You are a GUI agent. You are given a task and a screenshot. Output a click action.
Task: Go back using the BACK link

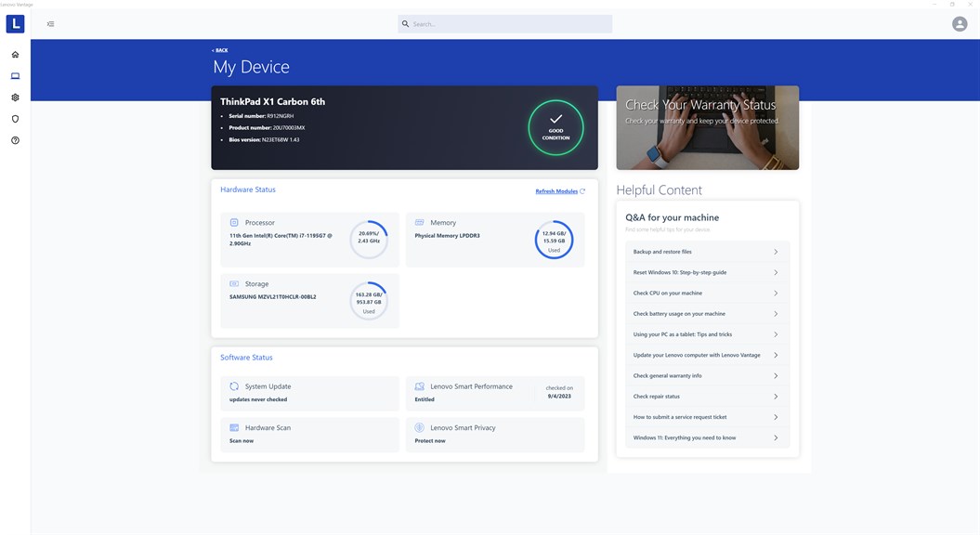pyautogui.click(x=220, y=50)
